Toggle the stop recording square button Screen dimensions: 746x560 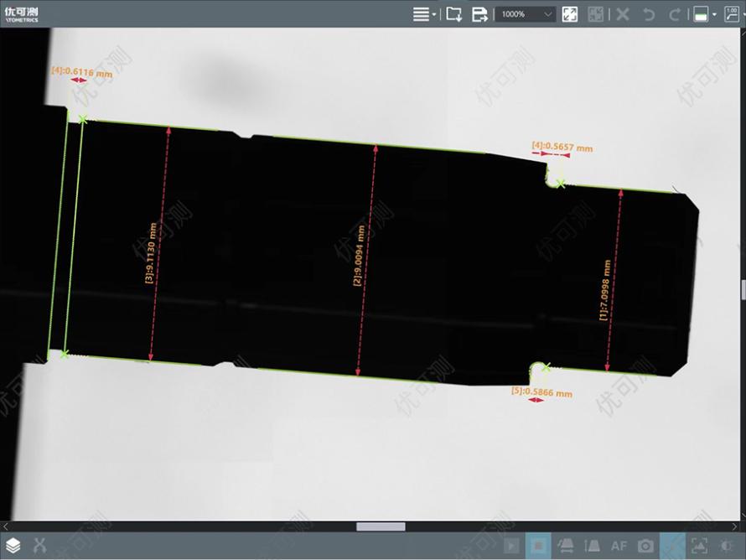[x=538, y=545]
